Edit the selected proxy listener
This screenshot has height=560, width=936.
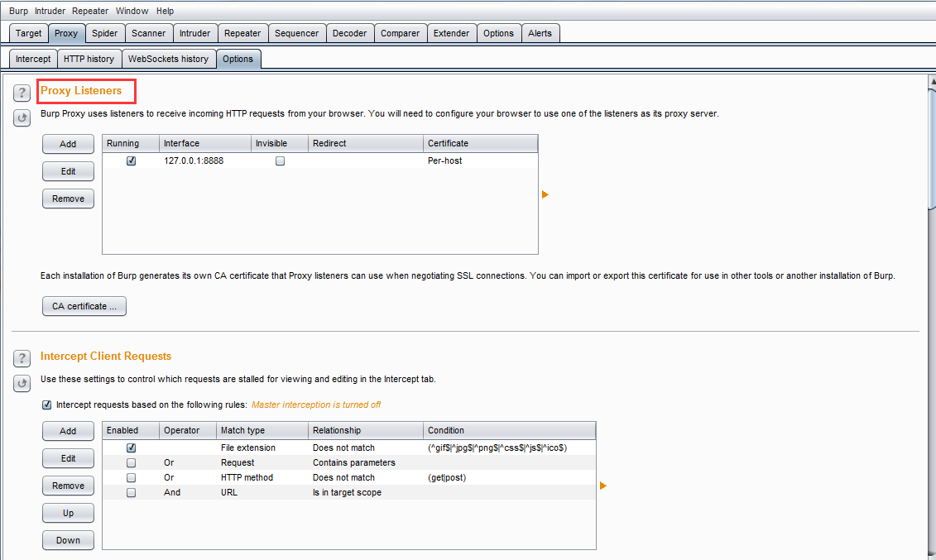pos(68,171)
